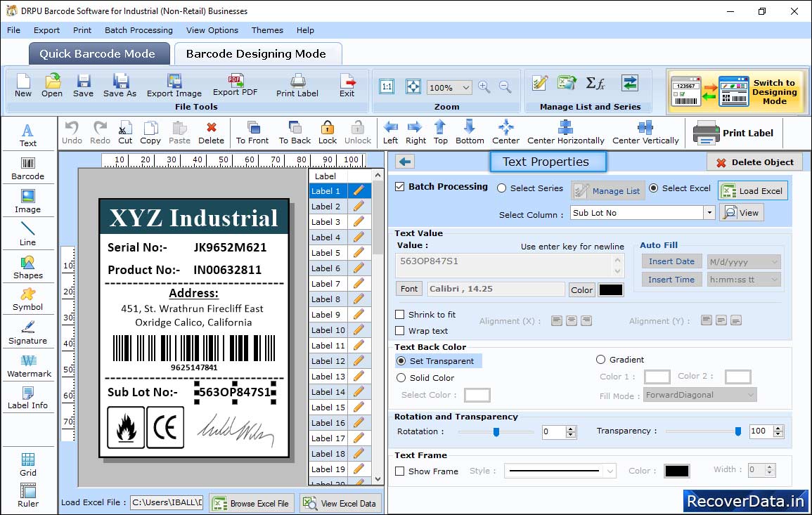Adjust frame Width stepper
Screen dimensions: 812x515
[770, 470]
